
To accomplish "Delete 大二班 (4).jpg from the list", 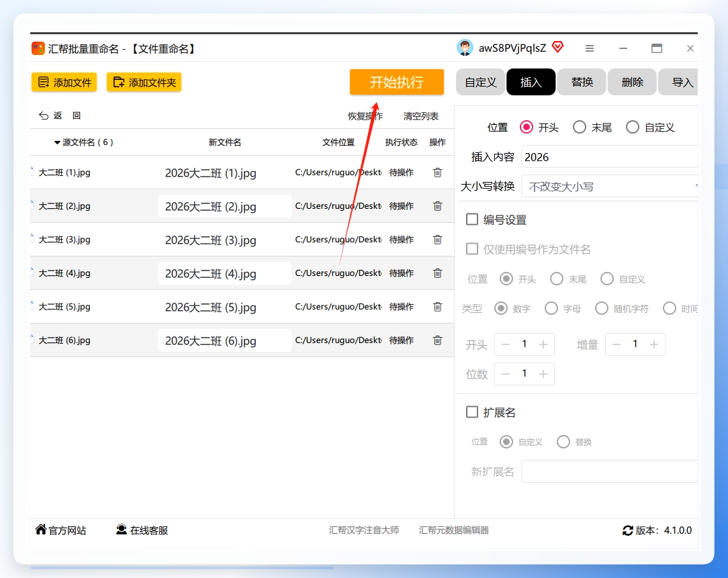I will (x=437, y=273).
